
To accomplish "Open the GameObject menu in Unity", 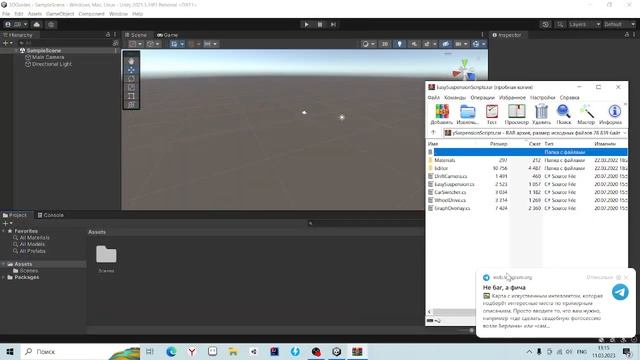I will click(x=60, y=14).
